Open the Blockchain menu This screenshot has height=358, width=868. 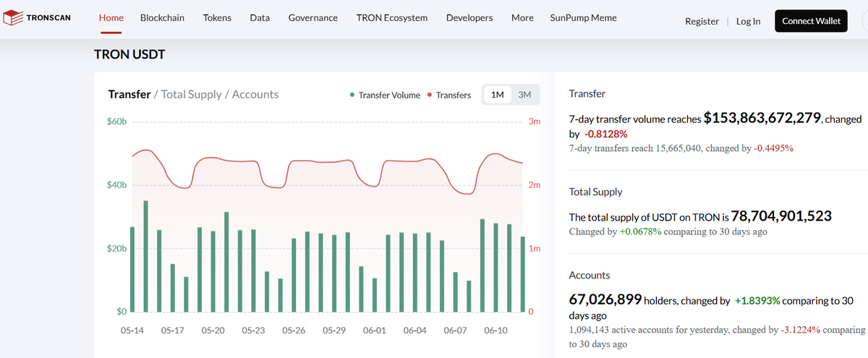[x=162, y=17]
